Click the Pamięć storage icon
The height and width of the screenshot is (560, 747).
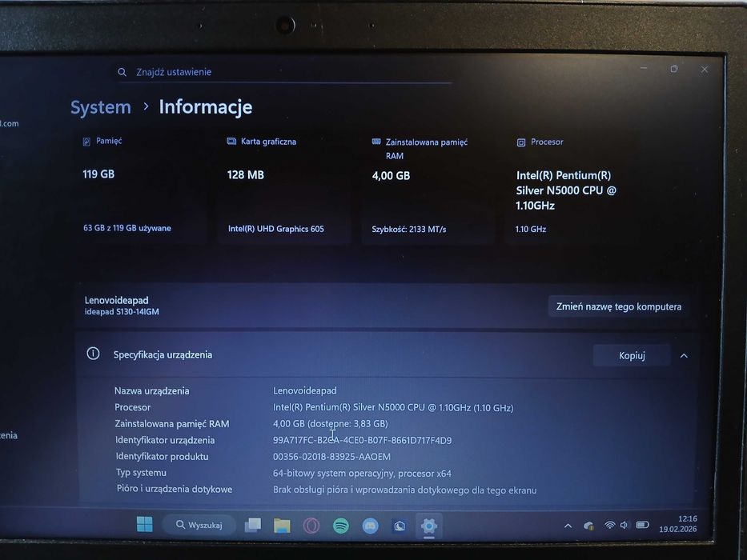coord(86,142)
